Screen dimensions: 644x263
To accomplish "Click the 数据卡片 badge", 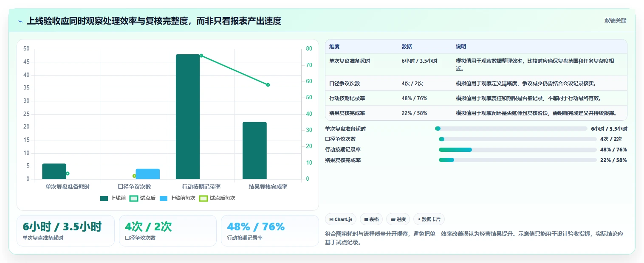I will [429, 219].
